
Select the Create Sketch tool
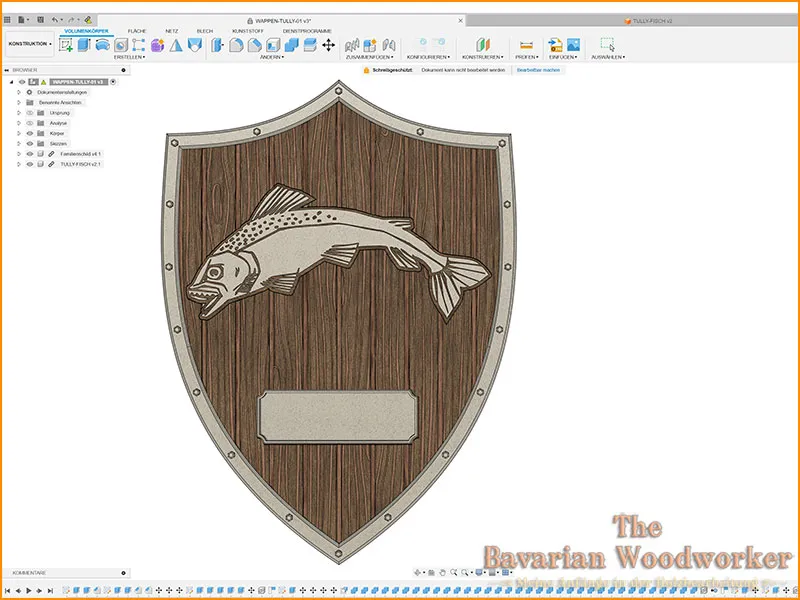click(66, 45)
